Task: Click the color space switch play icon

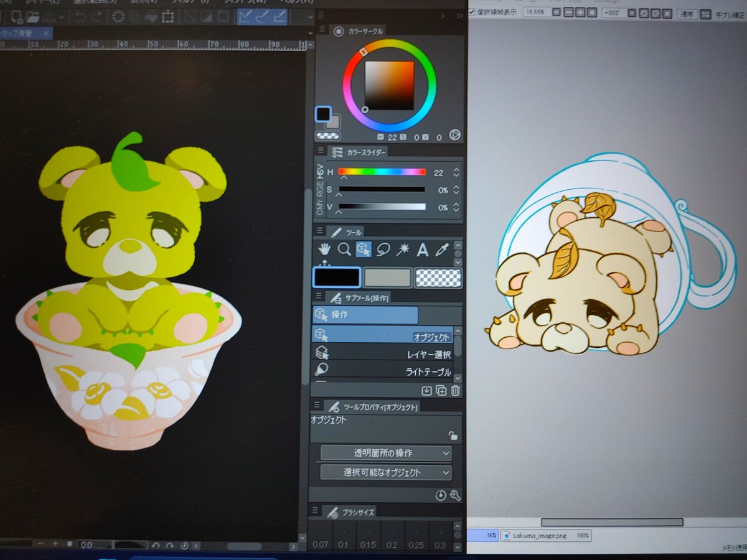Action: point(454,134)
